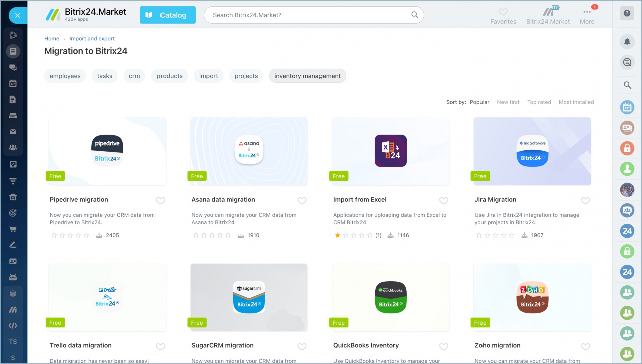Screen dimensions: 642x364
Task: Open the Zoho migration title
Action: (x=498, y=345)
